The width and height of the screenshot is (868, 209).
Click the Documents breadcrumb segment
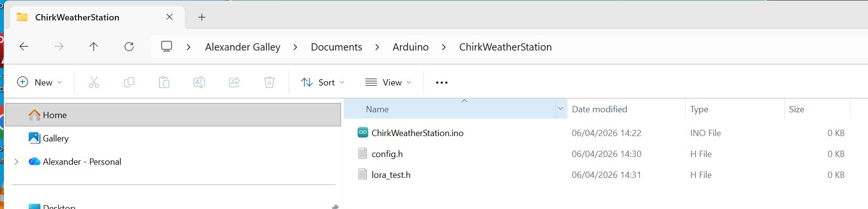click(x=336, y=47)
